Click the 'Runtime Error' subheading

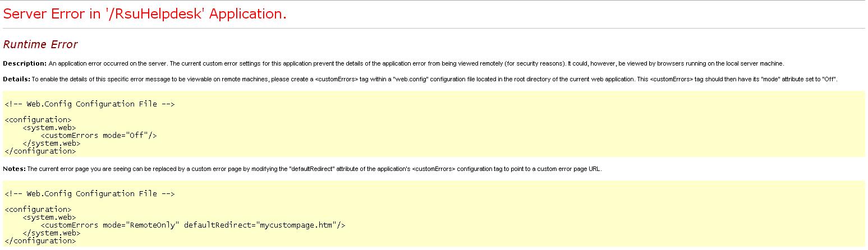pos(40,44)
